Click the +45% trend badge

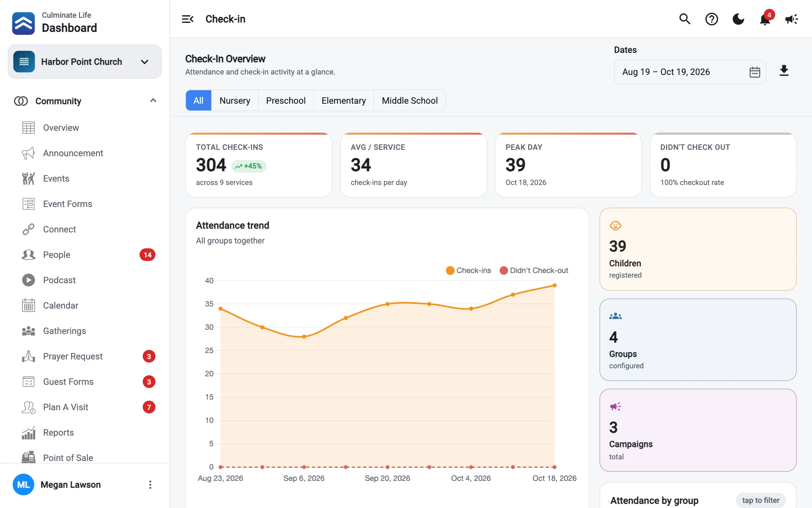[249, 166]
